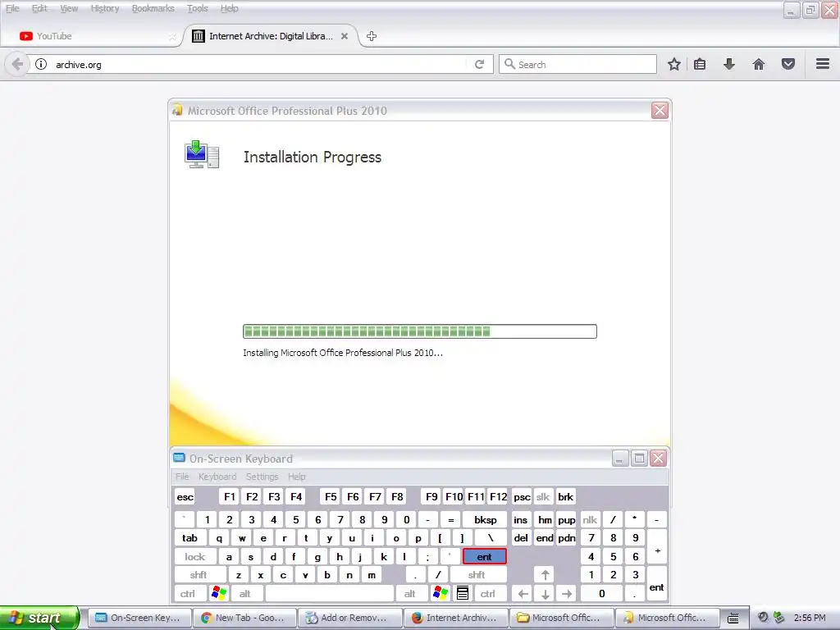Open the bookmarks list icon

(700, 64)
